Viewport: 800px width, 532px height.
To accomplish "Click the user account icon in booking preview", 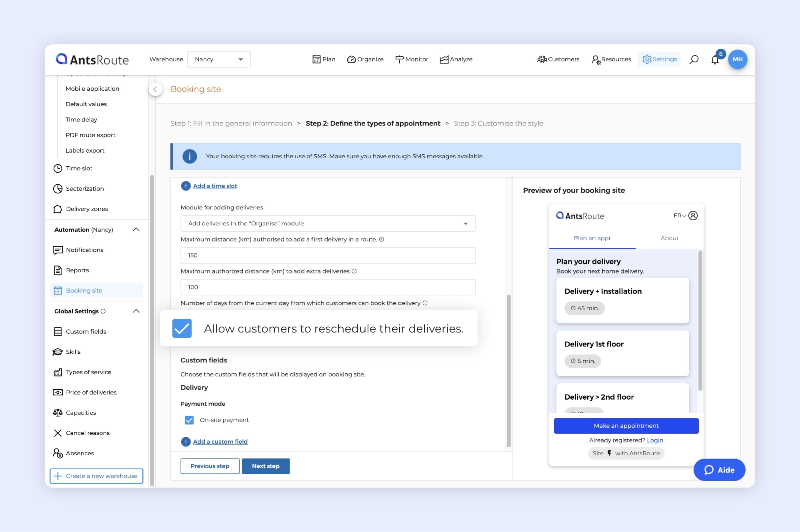I will pos(693,216).
